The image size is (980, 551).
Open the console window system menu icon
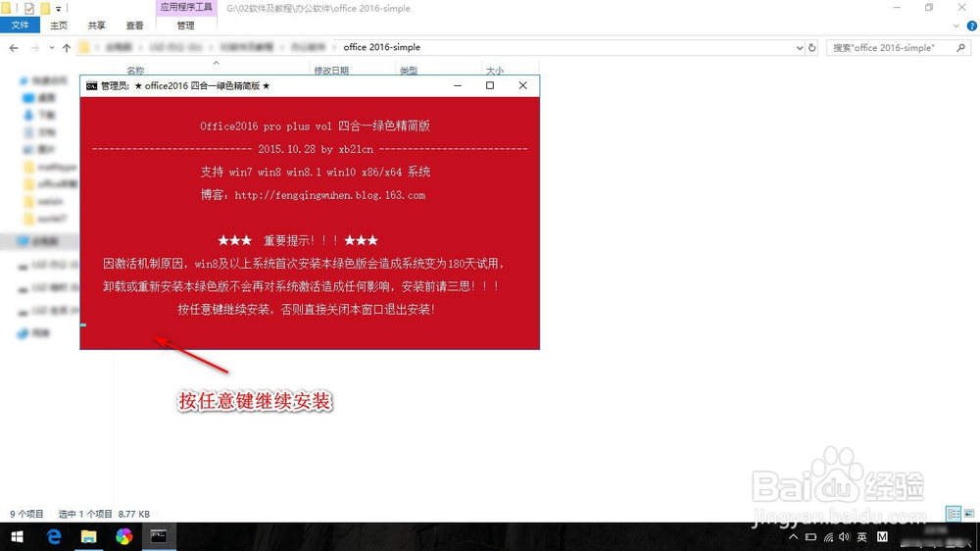pyautogui.click(x=92, y=85)
